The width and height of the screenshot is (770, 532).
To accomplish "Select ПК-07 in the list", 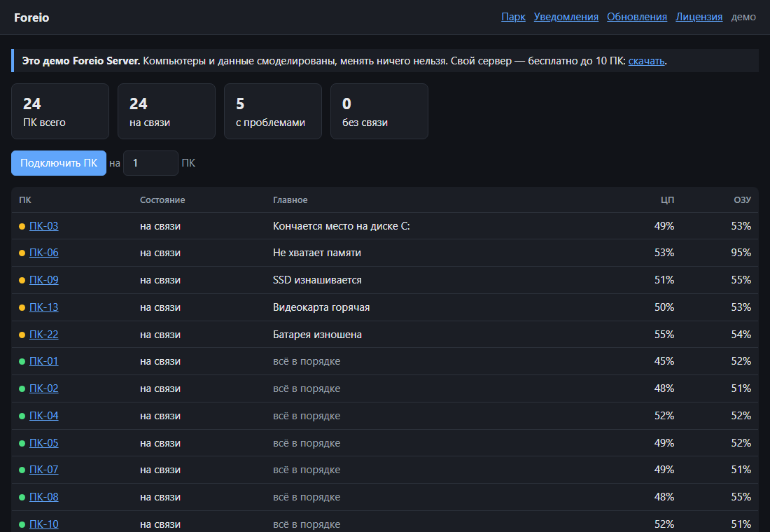I will 43,470.
